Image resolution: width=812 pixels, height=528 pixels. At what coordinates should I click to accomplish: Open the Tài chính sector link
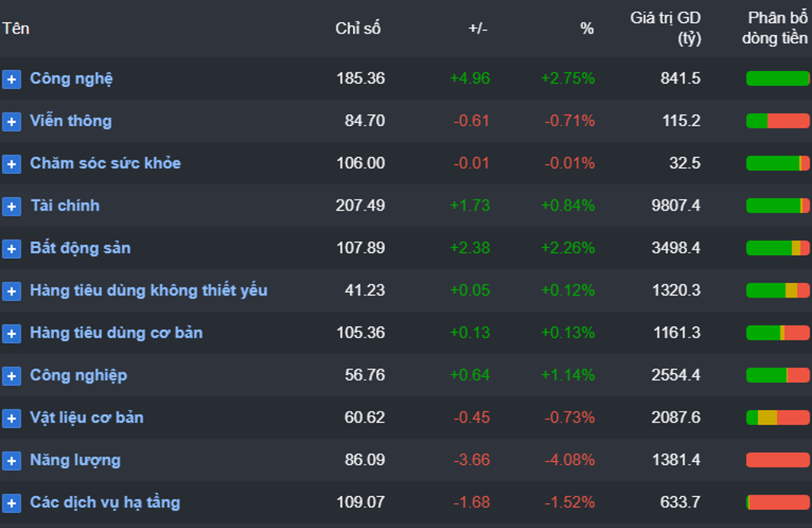pyautogui.click(x=65, y=206)
